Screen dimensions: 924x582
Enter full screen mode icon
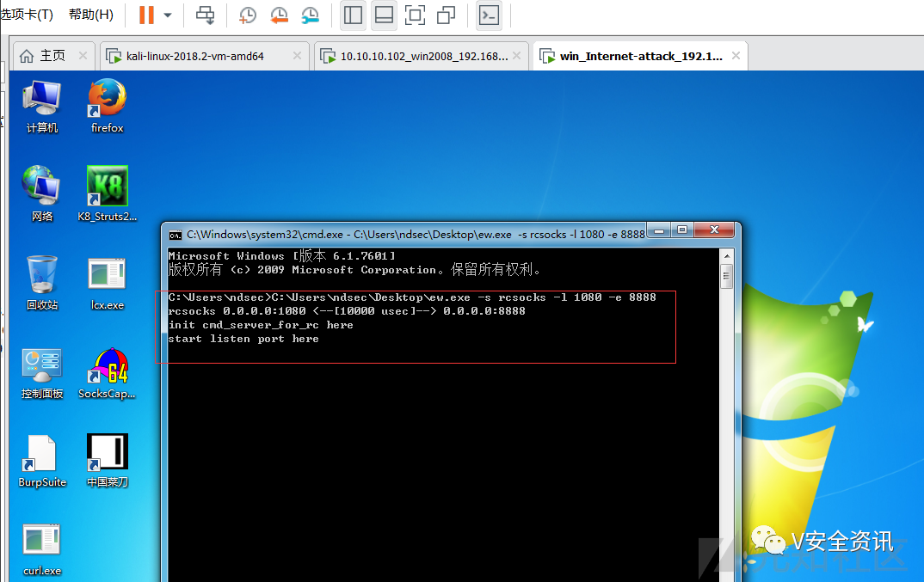pos(415,15)
